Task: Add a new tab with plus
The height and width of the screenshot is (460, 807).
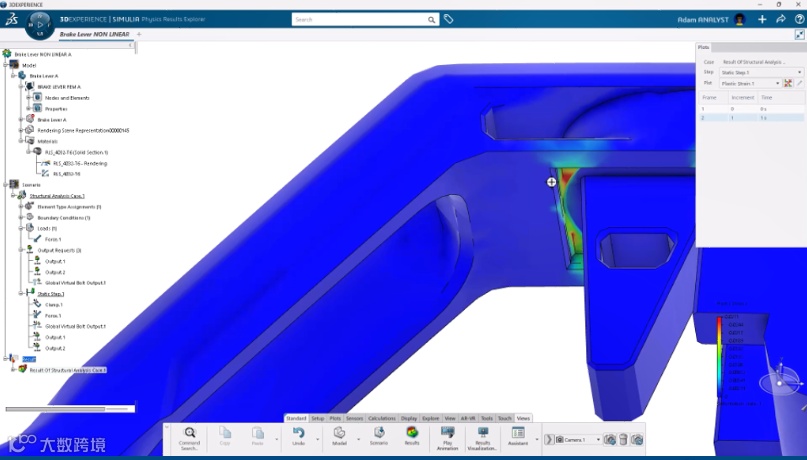Action: coord(139,34)
